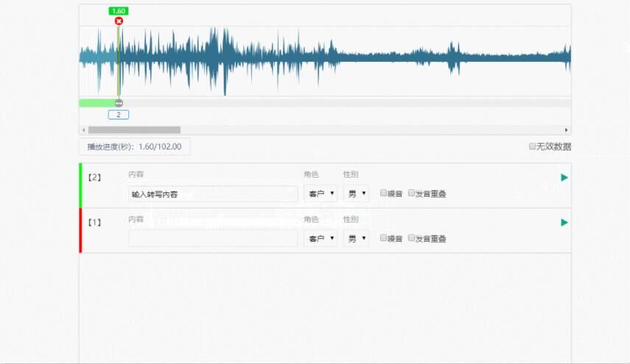
Task: Enable the 发音重叠 checkbox in segment 【1】
Action: tap(411, 238)
